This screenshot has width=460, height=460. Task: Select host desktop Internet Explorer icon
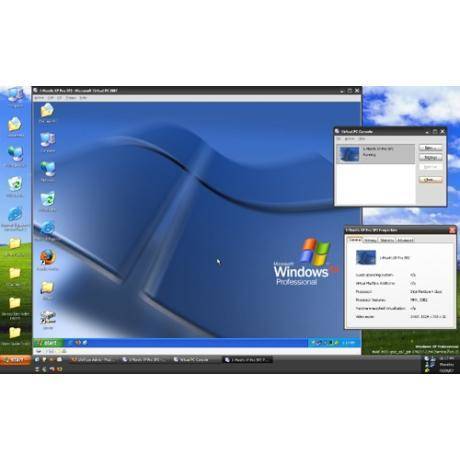15,218
